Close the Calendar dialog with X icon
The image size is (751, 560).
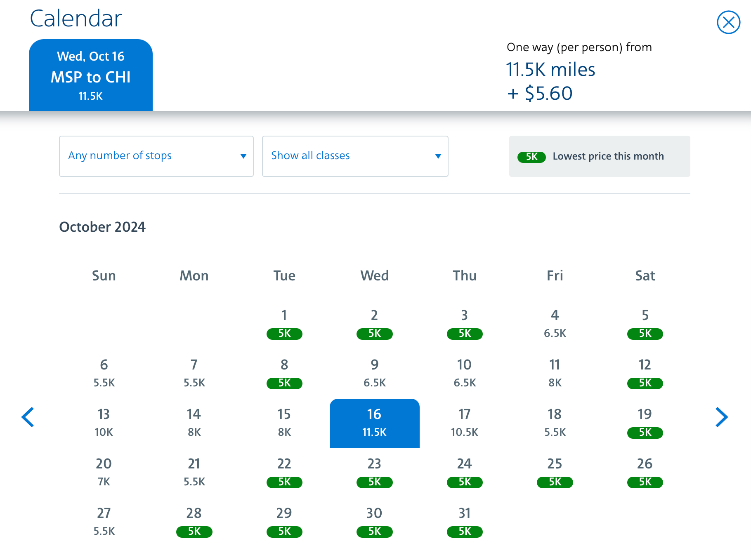click(728, 22)
